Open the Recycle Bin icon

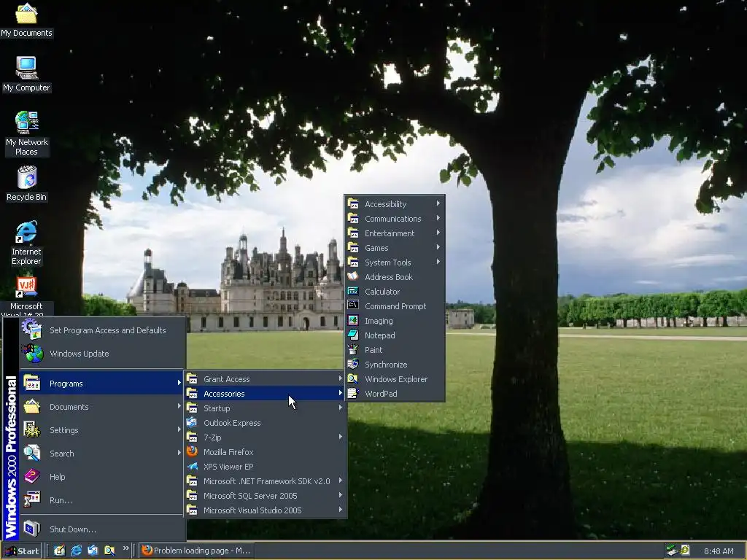pyautogui.click(x=26, y=183)
